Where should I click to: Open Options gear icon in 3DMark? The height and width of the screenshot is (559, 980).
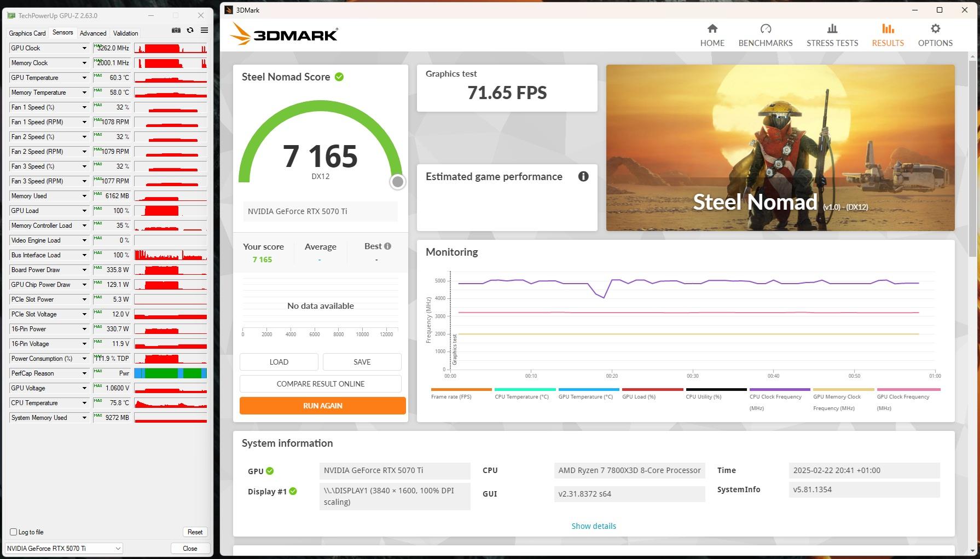[935, 29]
